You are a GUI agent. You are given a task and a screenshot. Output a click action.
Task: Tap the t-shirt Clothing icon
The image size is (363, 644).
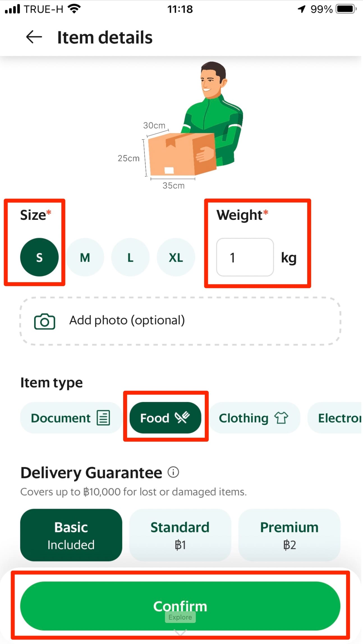(281, 418)
